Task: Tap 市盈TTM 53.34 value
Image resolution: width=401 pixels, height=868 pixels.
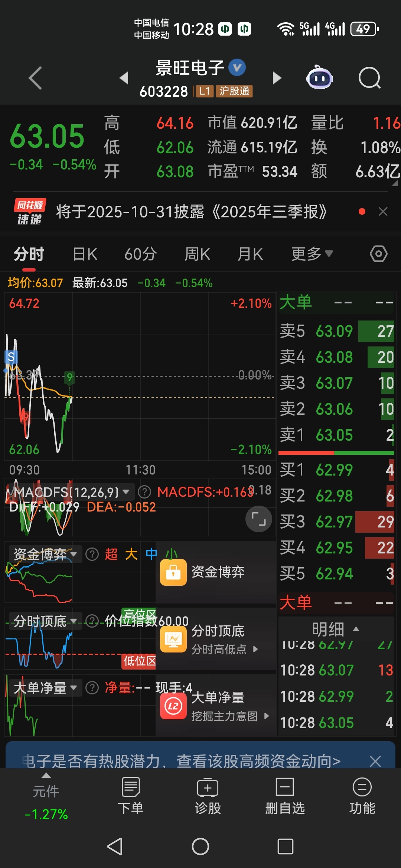Action: [280, 172]
